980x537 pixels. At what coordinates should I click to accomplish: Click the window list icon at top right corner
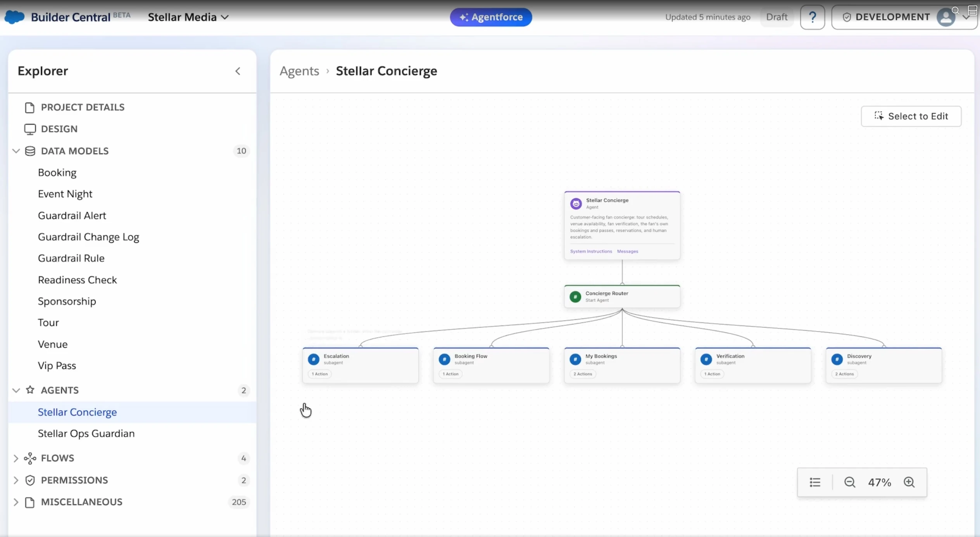click(972, 10)
